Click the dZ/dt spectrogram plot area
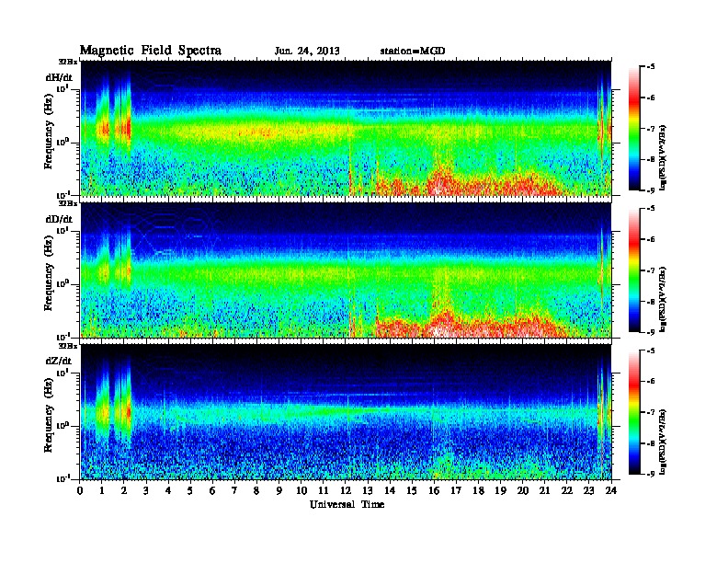 (346, 412)
